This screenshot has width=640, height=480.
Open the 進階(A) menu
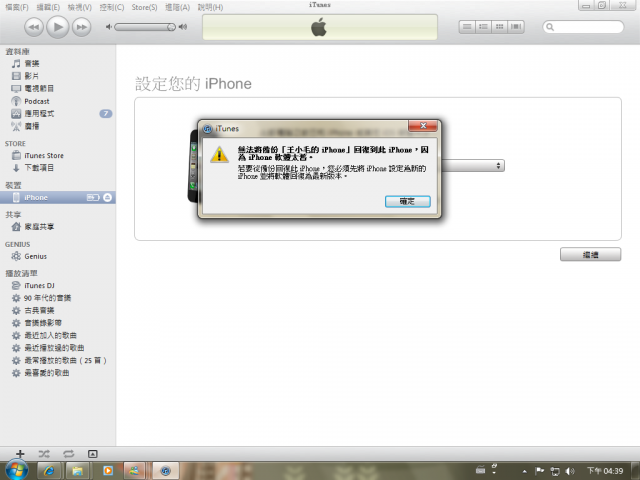coord(178,7)
